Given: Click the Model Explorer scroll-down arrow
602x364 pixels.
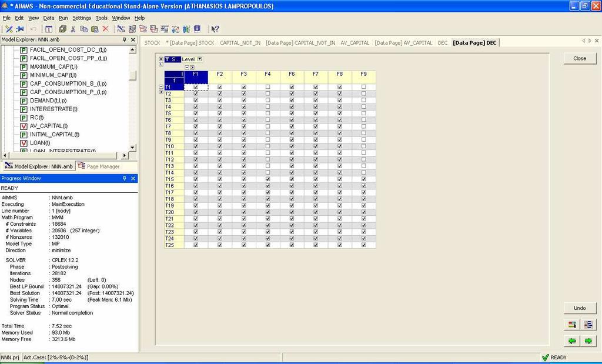Looking at the screenshot, I should [132, 148].
